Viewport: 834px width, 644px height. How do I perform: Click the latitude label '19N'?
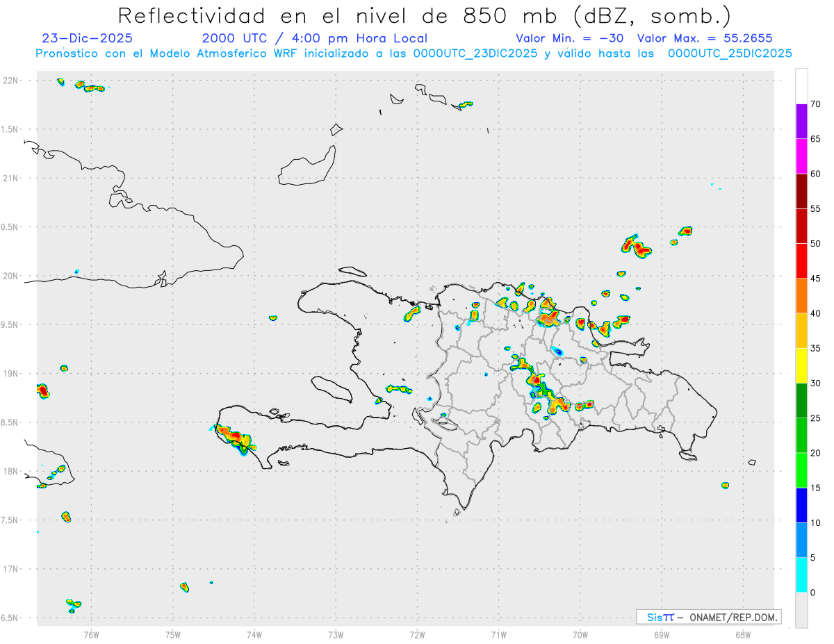tap(11, 373)
